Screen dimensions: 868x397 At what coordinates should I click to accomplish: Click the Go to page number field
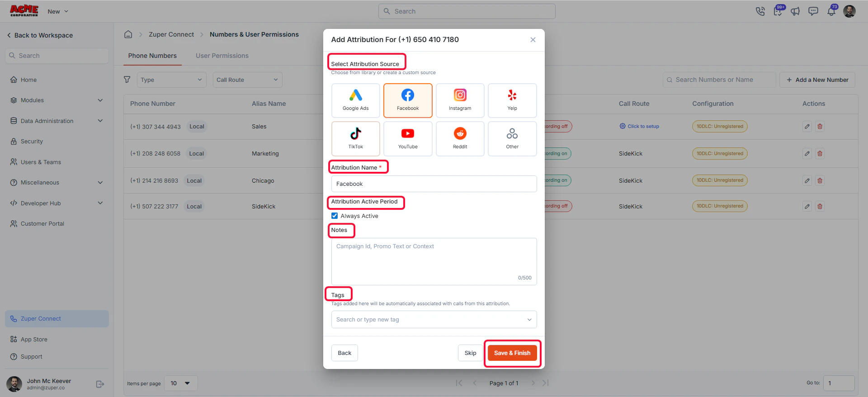pyautogui.click(x=839, y=383)
